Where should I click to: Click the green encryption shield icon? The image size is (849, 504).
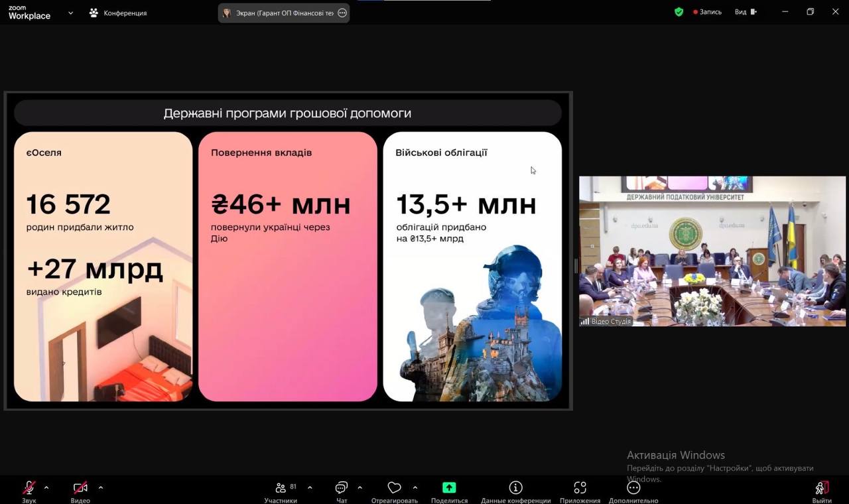(x=679, y=12)
